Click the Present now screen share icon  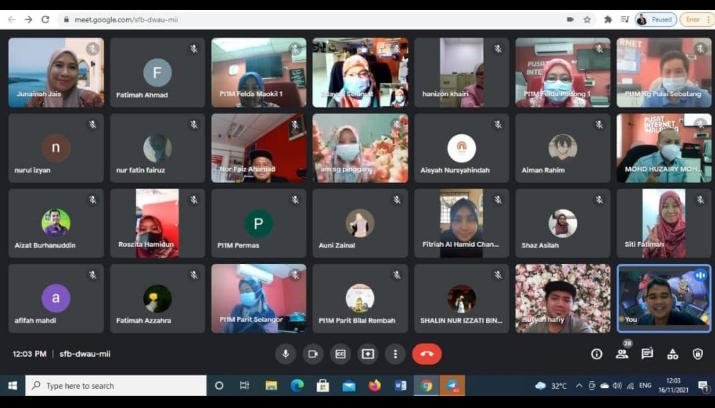(368, 354)
